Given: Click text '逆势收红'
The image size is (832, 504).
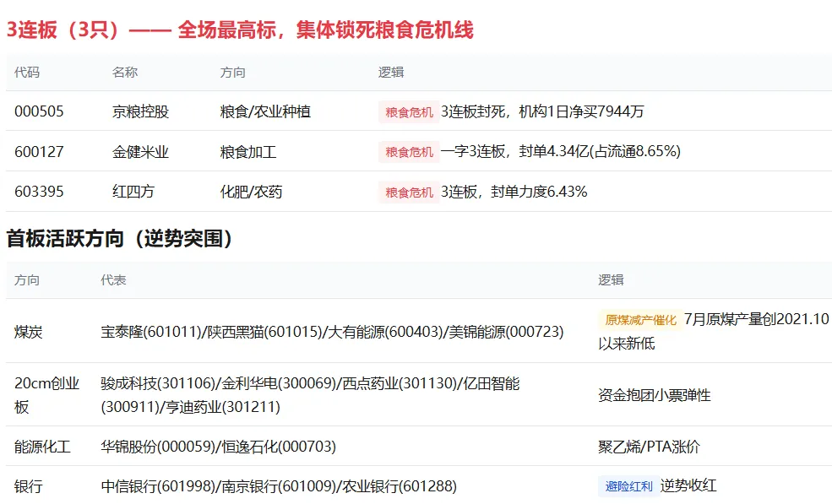Looking at the screenshot, I should coord(688,485).
